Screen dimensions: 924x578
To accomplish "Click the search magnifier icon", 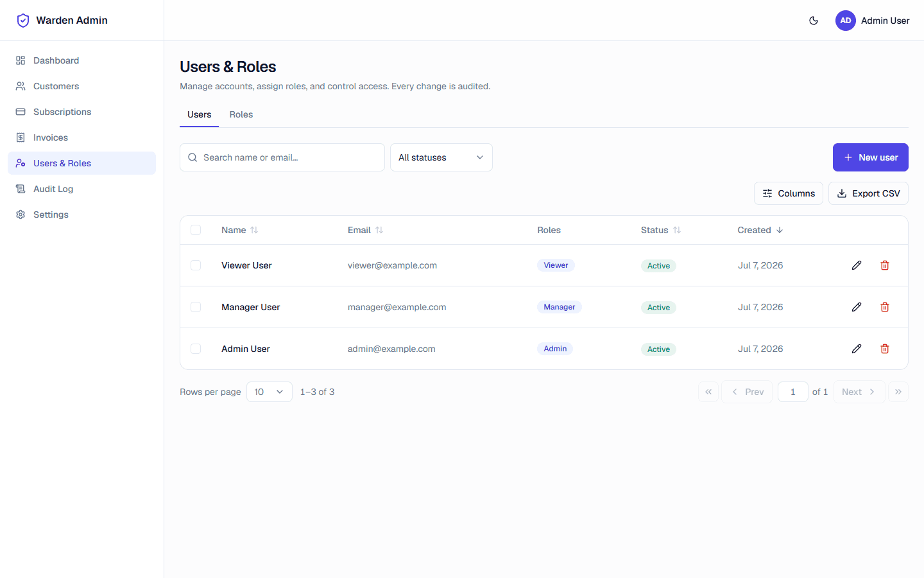I will [x=193, y=157].
